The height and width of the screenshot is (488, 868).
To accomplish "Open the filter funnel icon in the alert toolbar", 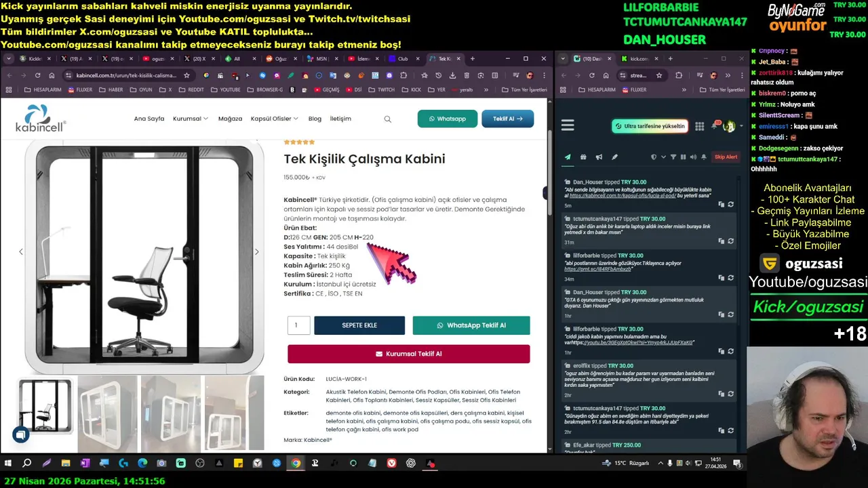I will point(673,157).
